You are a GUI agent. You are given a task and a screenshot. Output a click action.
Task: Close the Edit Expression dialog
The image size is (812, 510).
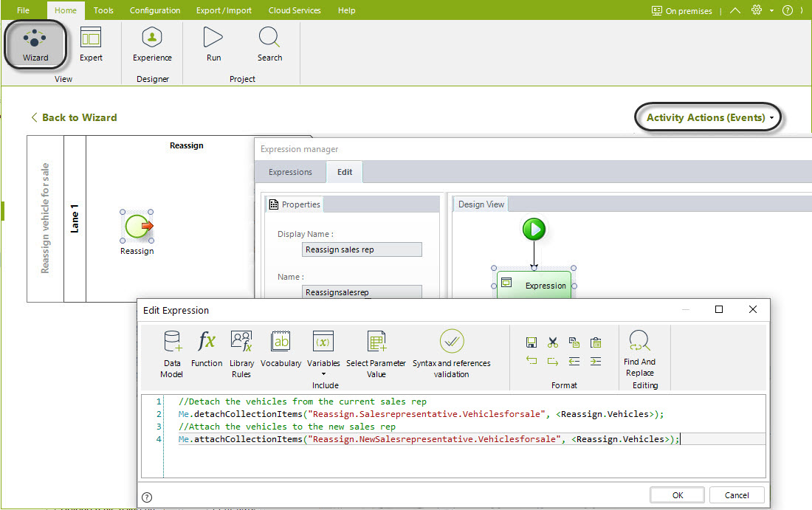(x=753, y=310)
